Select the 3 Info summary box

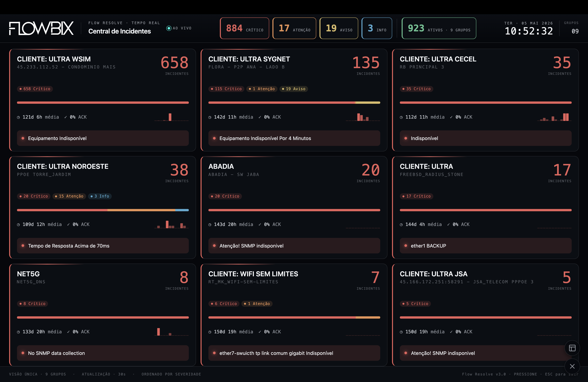pos(377,28)
